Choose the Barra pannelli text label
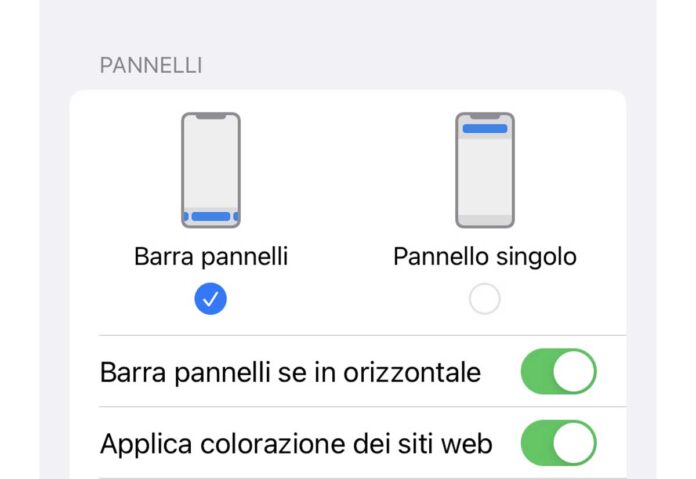The height and width of the screenshot is (479, 696). point(211,257)
